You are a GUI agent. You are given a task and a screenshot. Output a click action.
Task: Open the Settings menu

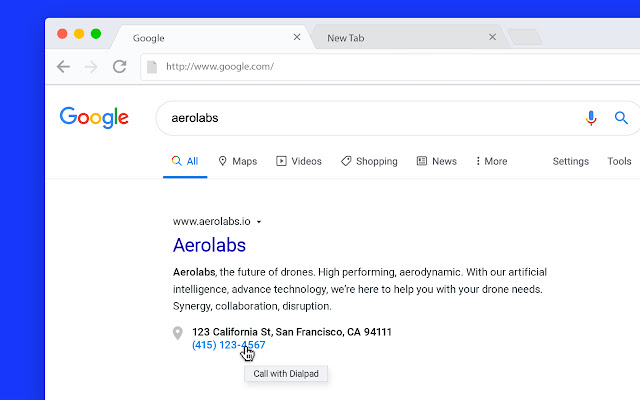pyautogui.click(x=570, y=161)
